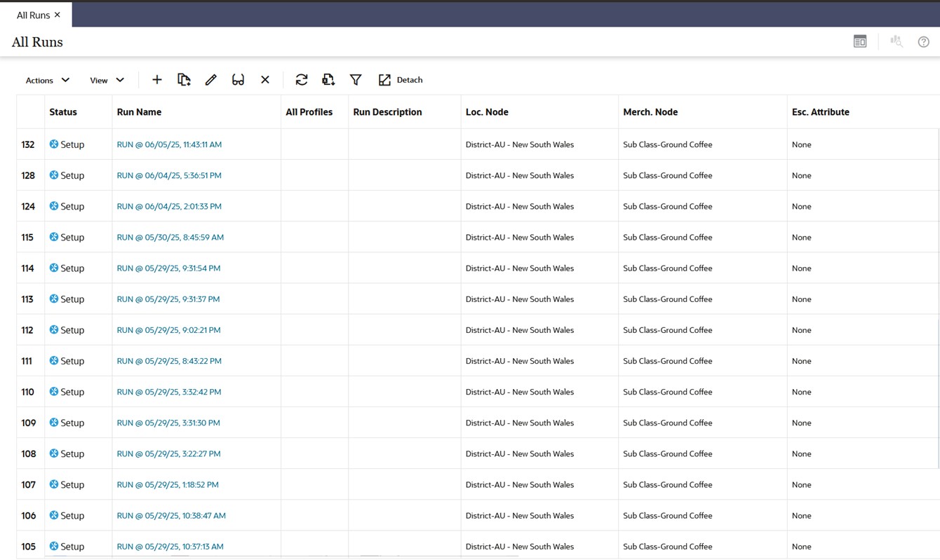Screen dimensions: 940x560
Task: Select row number 115 in the table
Action: (x=27, y=237)
